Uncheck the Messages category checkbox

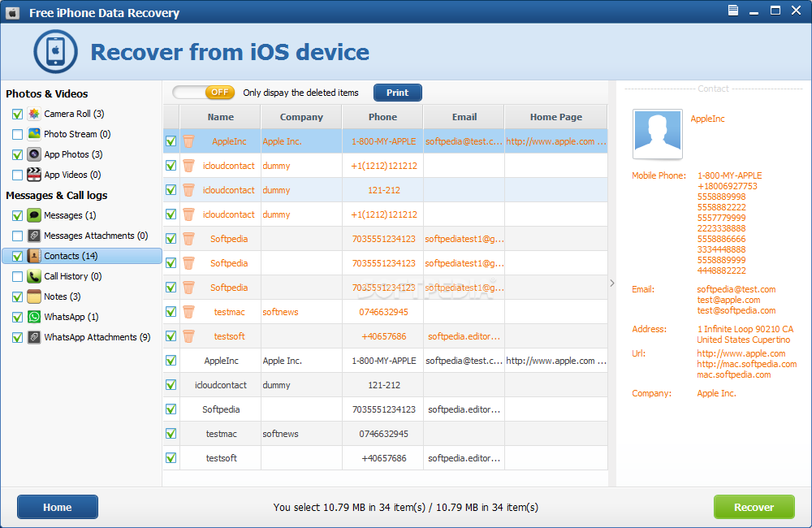coord(17,215)
